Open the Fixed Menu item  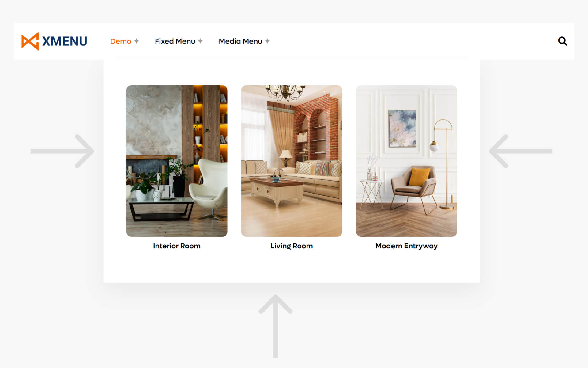175,41
